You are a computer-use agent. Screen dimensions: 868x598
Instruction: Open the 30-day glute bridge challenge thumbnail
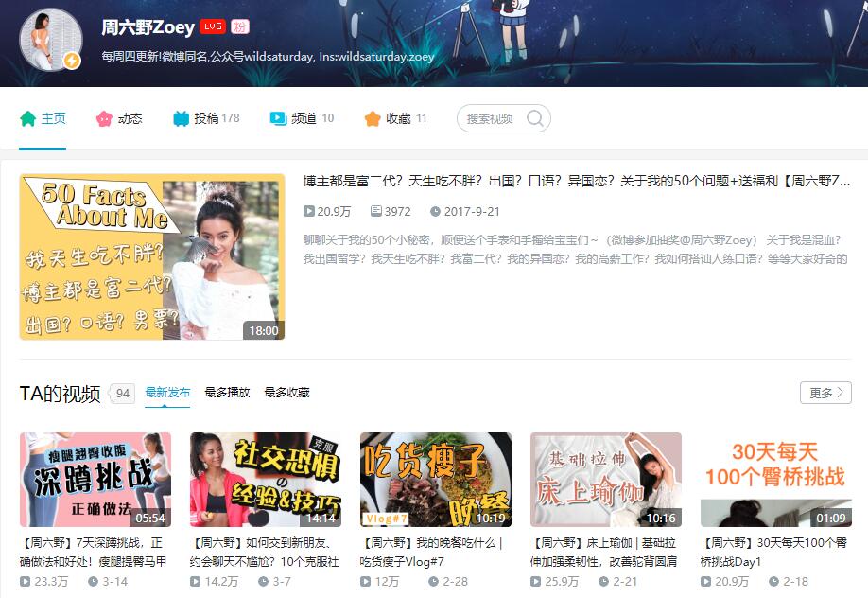pyautogui.click(x=776, y=480)
